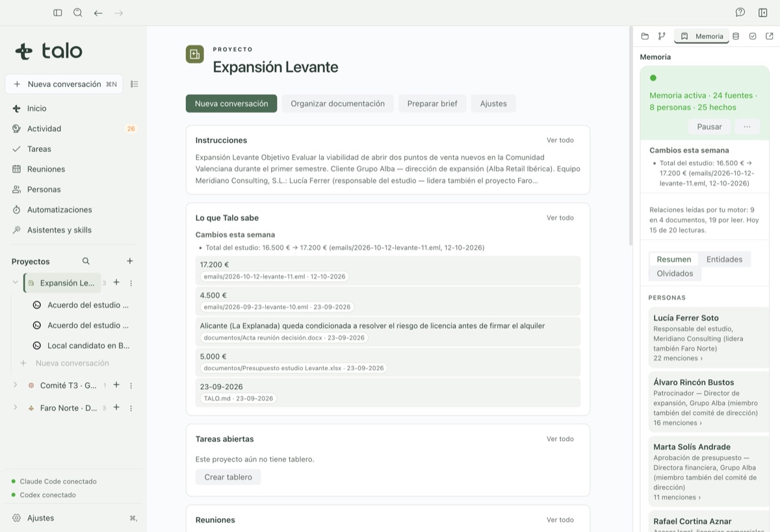Start Nueva conversación with the green button
780x532 pixels.
[x=231, y=104]
